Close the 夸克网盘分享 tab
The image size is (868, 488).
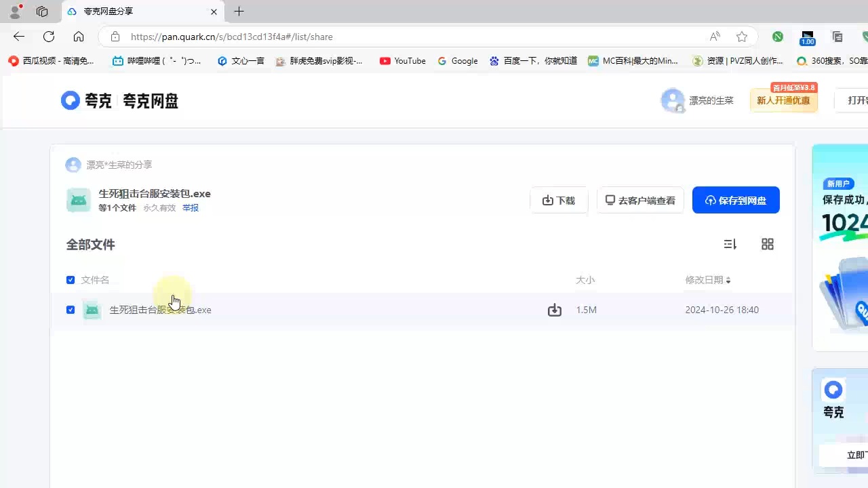pos(214,12)
